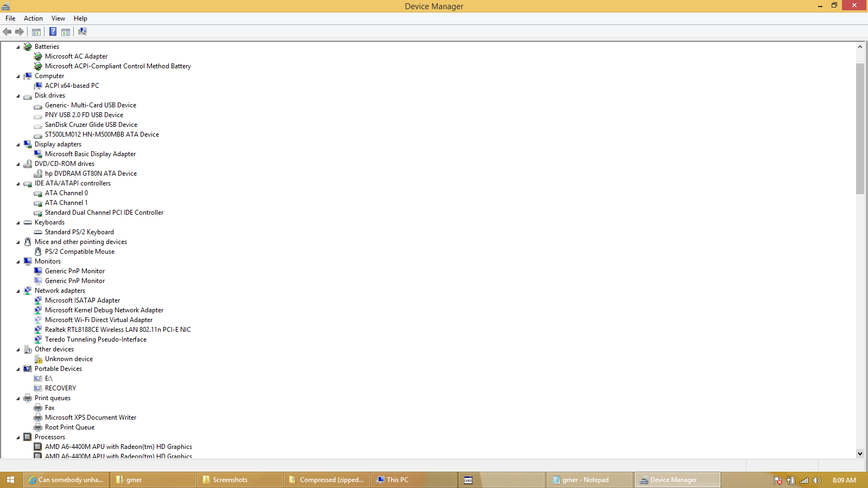Click the Unknown device warning icon
Screen dimensions: 868x488
[x=38, y=359]
